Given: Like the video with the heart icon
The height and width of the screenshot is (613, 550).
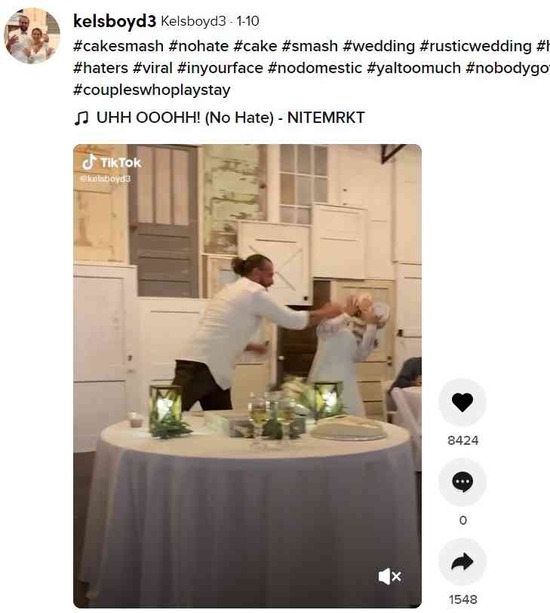Looking at the screenshot, I should point(462,402).
